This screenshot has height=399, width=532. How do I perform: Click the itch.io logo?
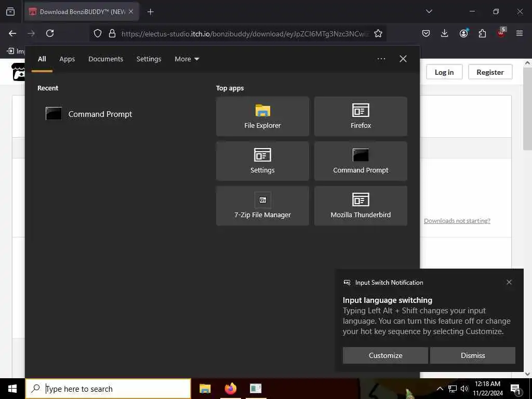pos(19,72)
